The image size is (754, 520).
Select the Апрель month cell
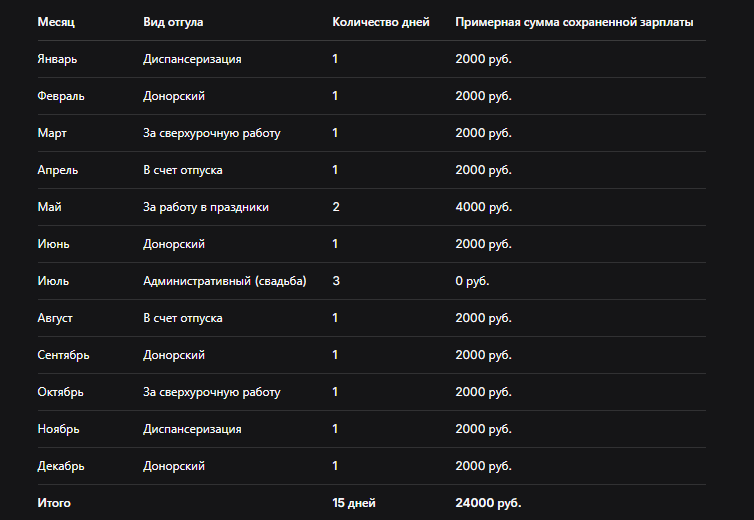pyautogui.click(x=58, y=170)
